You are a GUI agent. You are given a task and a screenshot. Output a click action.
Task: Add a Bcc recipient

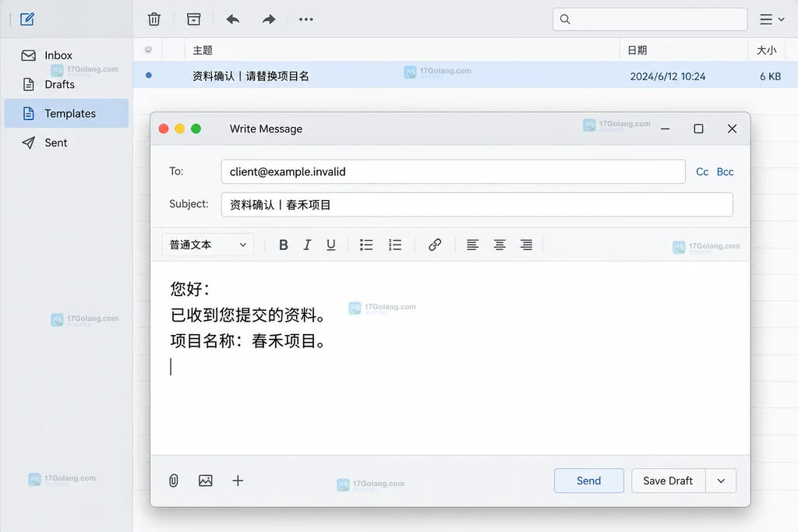[x=726, y=172]
